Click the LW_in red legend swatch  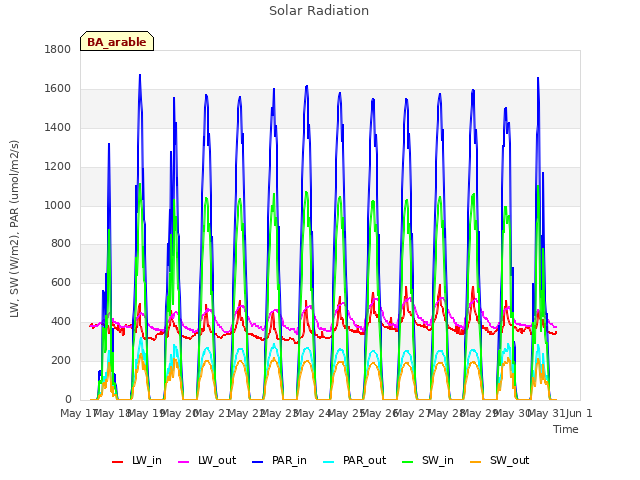117,462
